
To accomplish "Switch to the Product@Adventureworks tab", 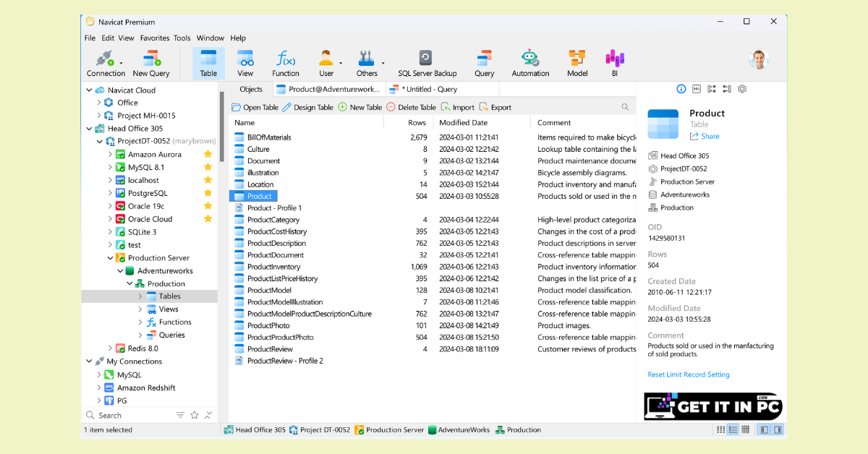I will [329, 89].
